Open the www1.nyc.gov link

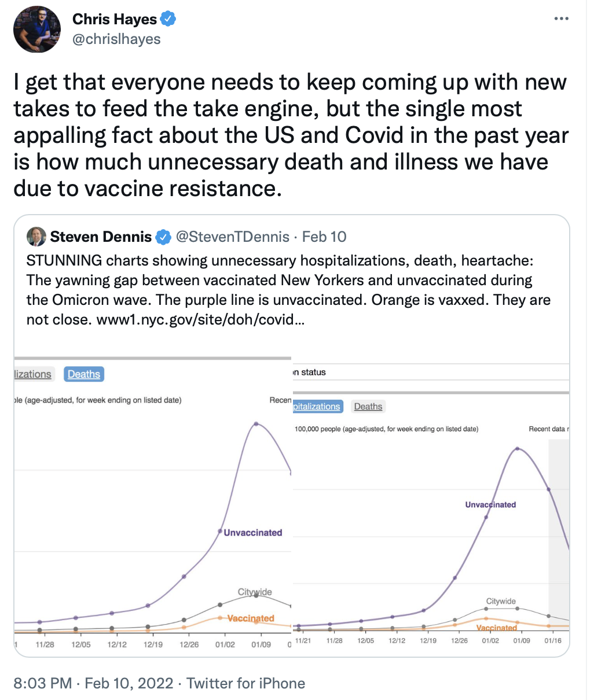(200, 319)
